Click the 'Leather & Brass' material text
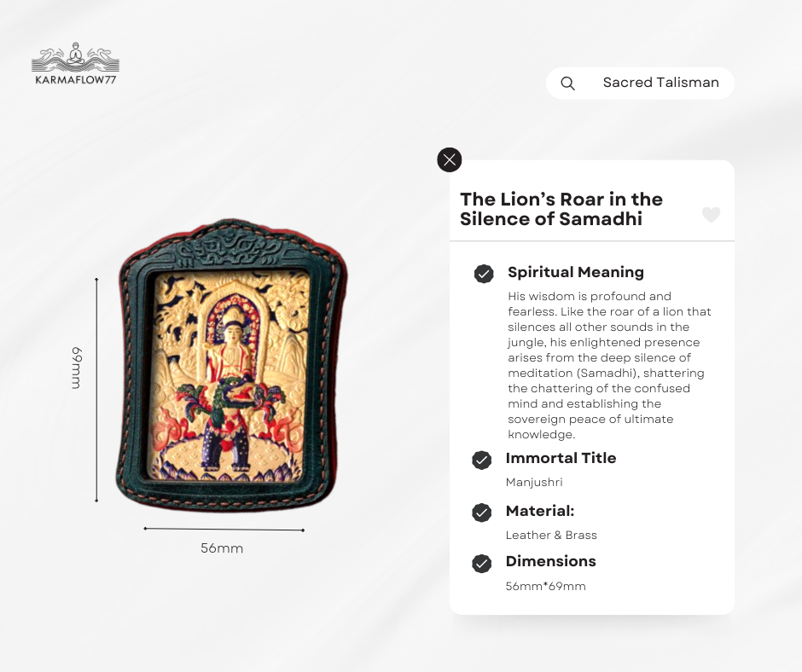 point(551,536)
